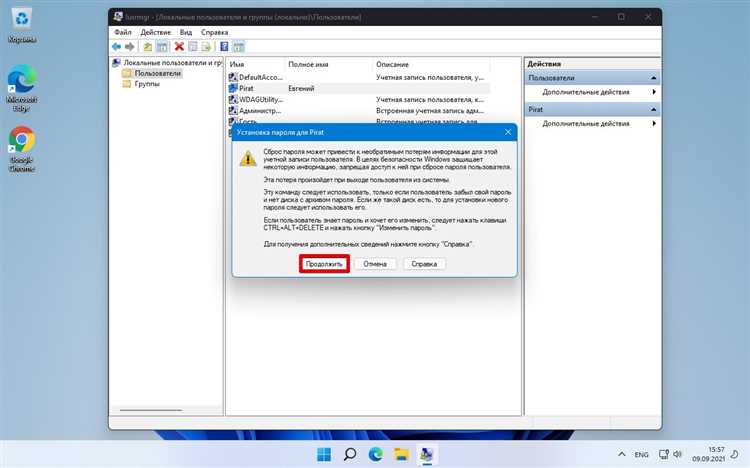750x468 pixels.
Task: Collapse the Pirat section in Действия pane
Action: tap(653, 109)
